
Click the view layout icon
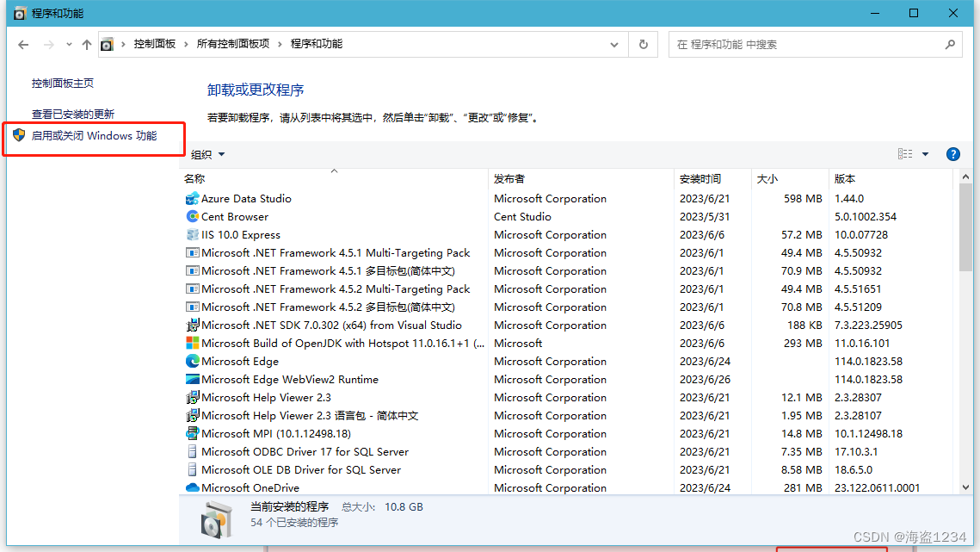[x=905, y=154]
